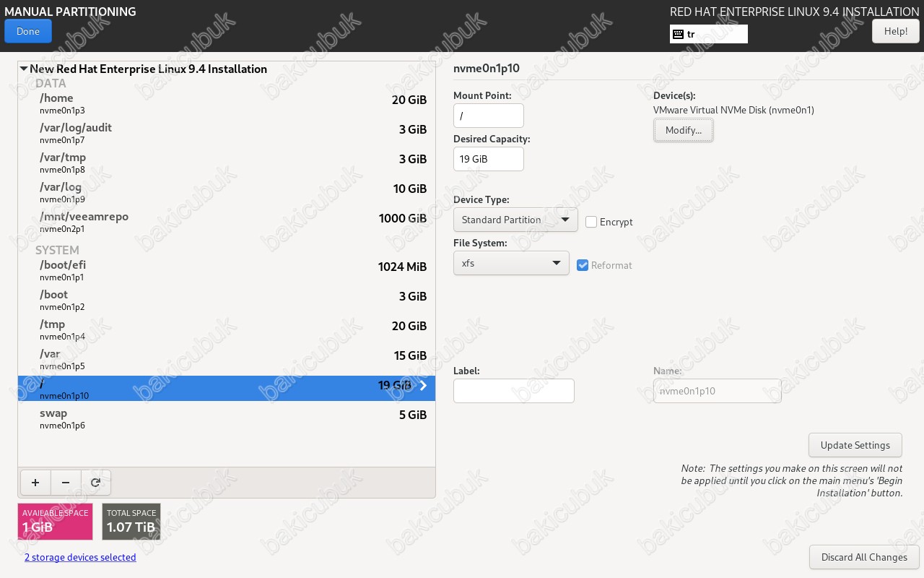The width and height of the screenshot is (924, 578).
Task: Click the arrow on the selected root partition
Action: [x=423, y=386]
